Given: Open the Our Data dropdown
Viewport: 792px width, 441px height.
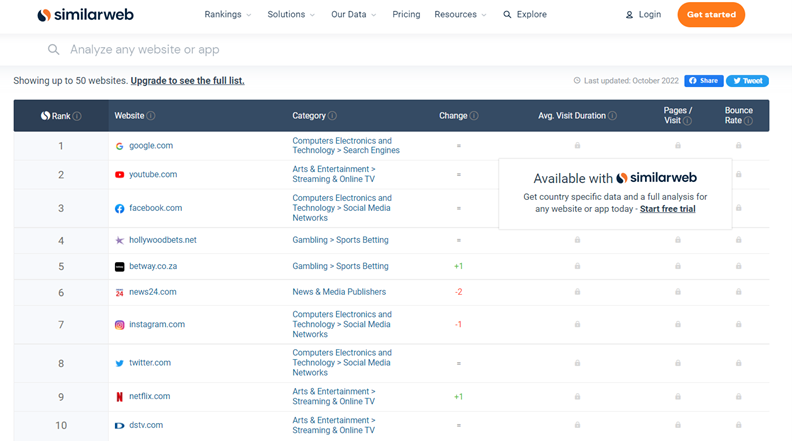Looking at the screenshot, I should pyautogui.click(x=354, y=15).
